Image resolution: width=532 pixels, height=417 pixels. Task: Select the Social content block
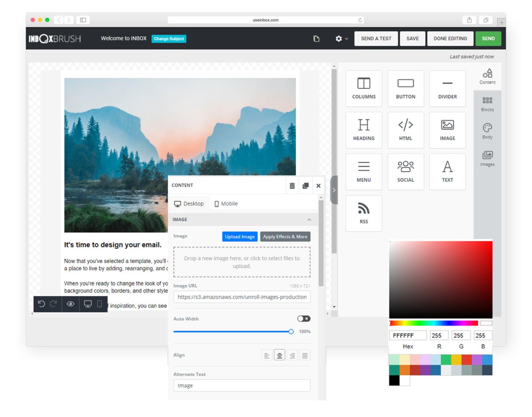point(405,171)
